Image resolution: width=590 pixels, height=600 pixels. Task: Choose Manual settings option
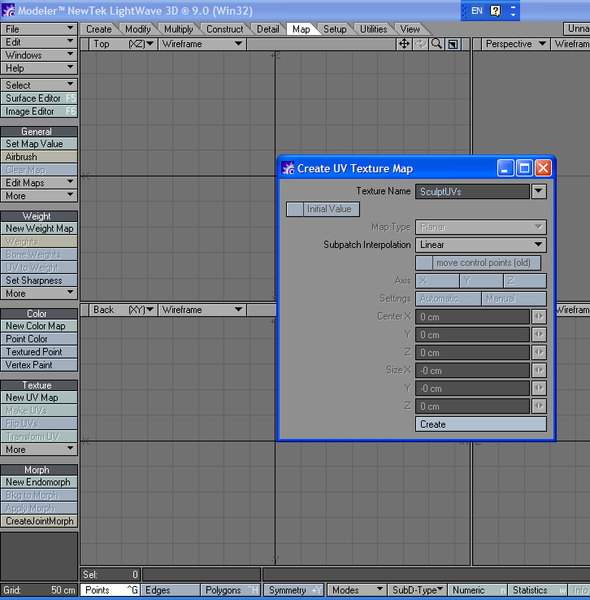click(514, 298)
